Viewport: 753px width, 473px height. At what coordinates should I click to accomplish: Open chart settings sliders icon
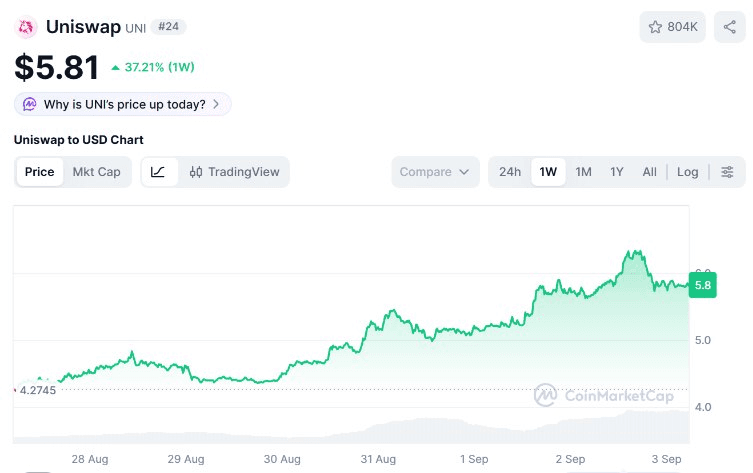click(x=727, y=172)
